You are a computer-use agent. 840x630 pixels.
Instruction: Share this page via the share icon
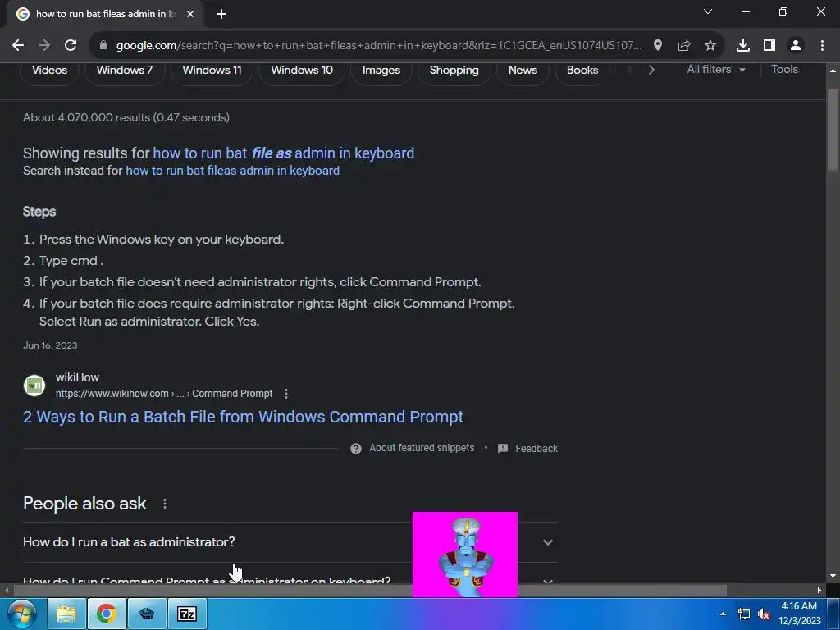pos(683,46)
